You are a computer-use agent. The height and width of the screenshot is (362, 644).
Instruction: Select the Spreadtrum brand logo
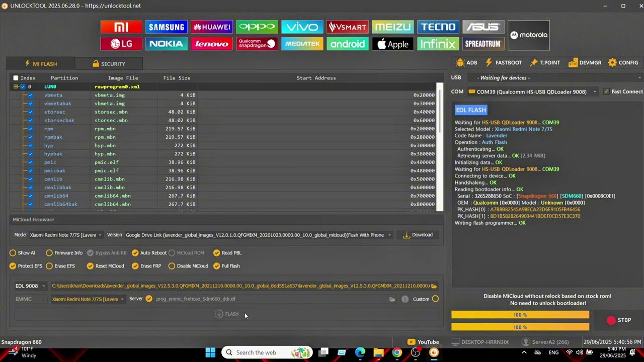(484, 44)
